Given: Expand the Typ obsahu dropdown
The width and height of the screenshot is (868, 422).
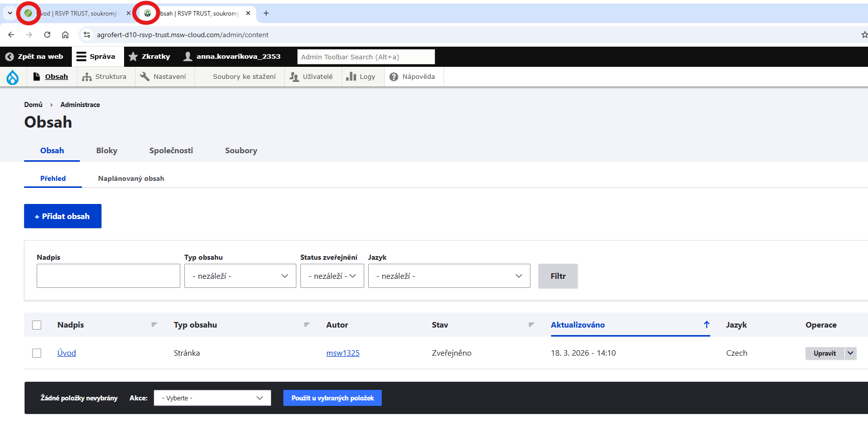Looking at the screenshot, I should pos(240,276).
